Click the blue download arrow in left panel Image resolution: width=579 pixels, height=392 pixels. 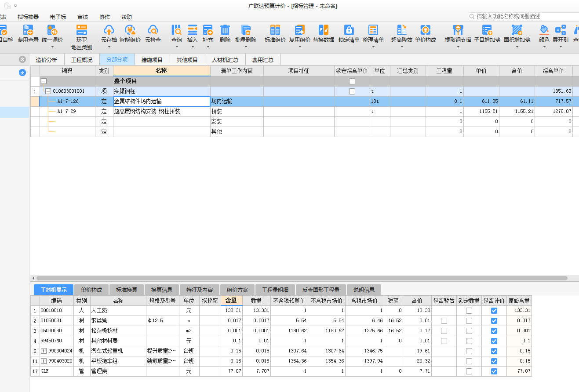[22, 73]
